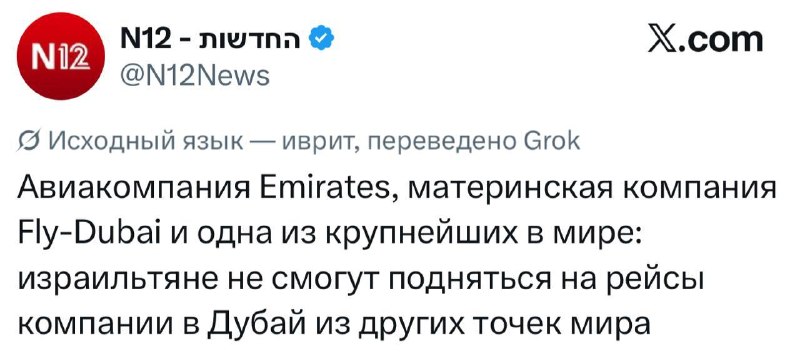Open the @N12News handle link
This screenshot has height=362, width=800.
(194, 76)
